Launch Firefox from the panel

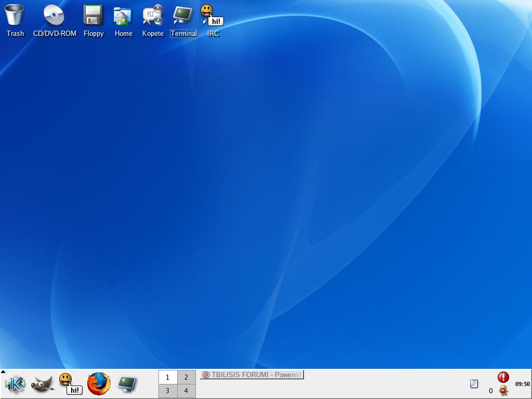99,384
